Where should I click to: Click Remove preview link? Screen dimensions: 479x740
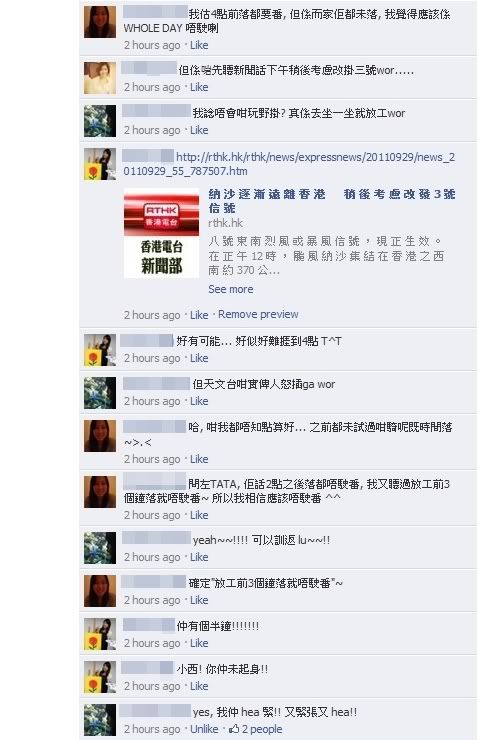click(x=258, y=314)
